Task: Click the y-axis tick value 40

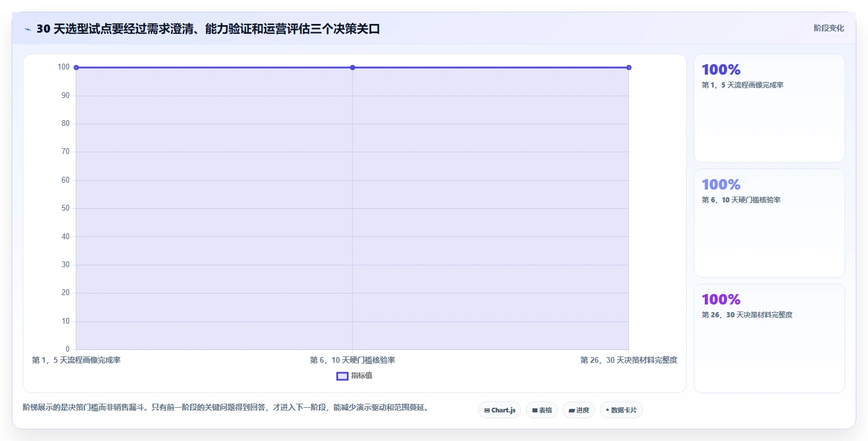Action: point(66,236)
